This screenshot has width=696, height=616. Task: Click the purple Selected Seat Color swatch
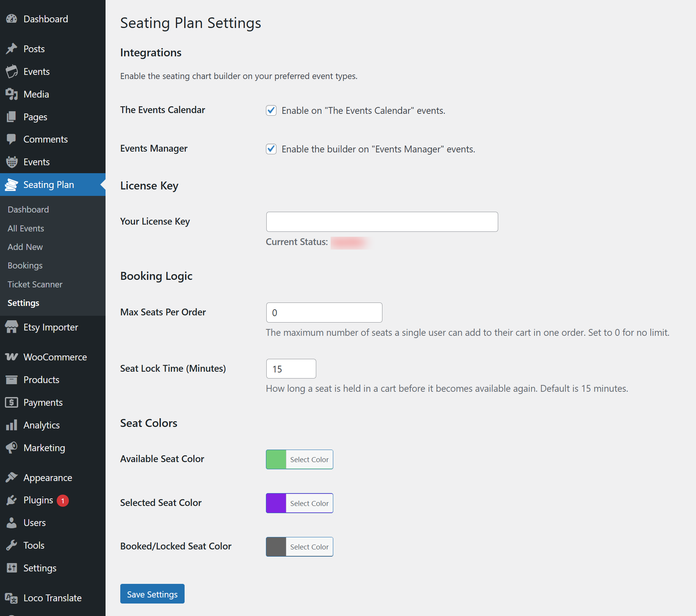[276, 503]
